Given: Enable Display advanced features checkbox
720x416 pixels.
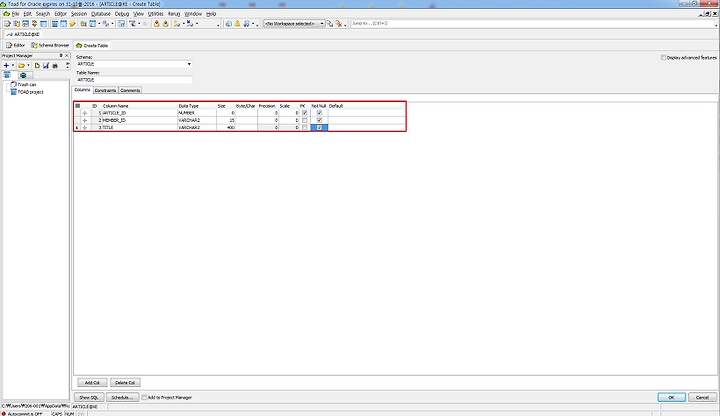Looking at the screenshot, I should 664,58.
